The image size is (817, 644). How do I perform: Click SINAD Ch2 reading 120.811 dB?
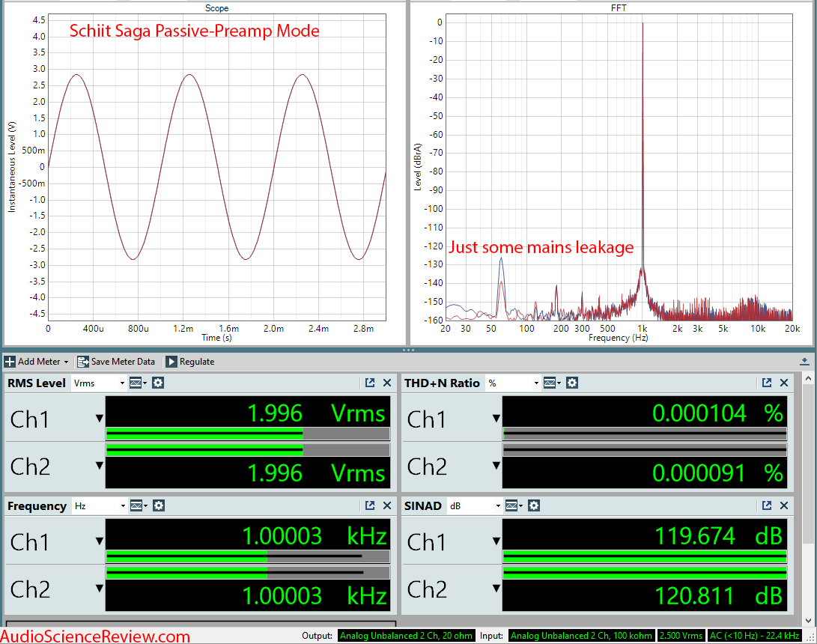coord(718,595)
